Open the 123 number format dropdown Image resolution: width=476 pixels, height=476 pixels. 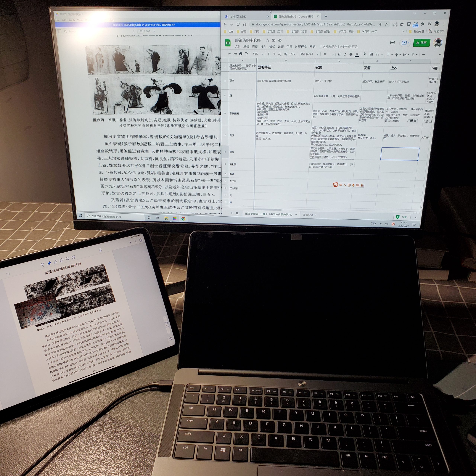click(x=292, y=54)
